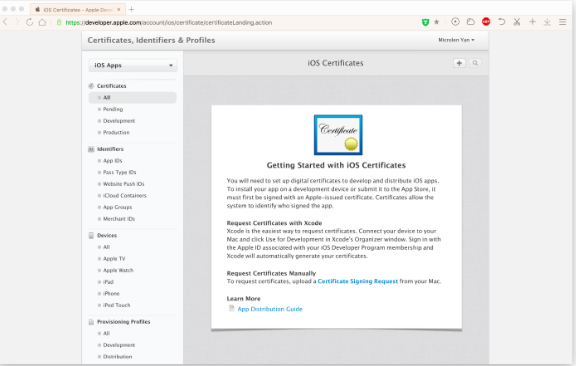Select Apple Watch devices
This screenshot has width=576, height=366.
point(118,270)
